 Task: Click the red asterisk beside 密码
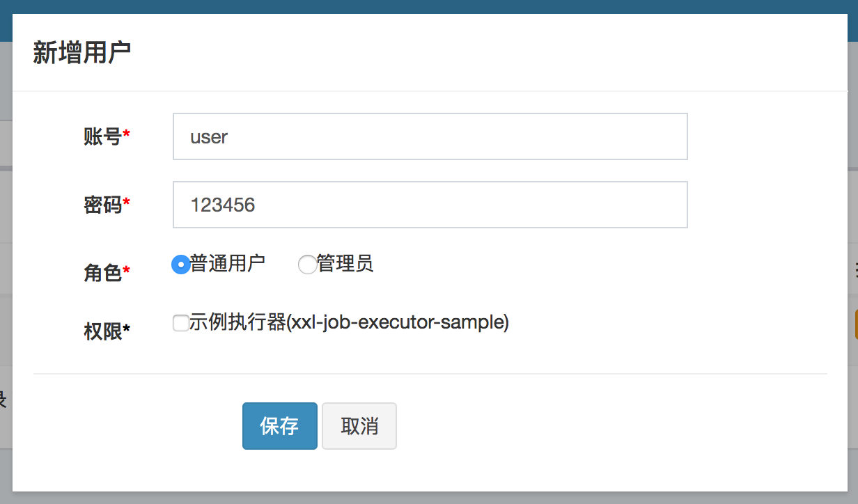tap(127, 202)
